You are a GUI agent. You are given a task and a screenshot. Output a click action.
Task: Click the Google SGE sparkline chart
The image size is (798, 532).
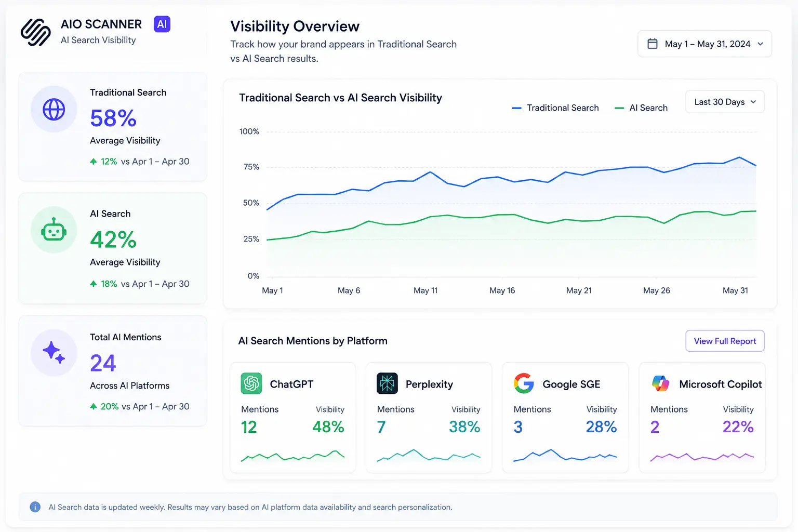[565, 456]
